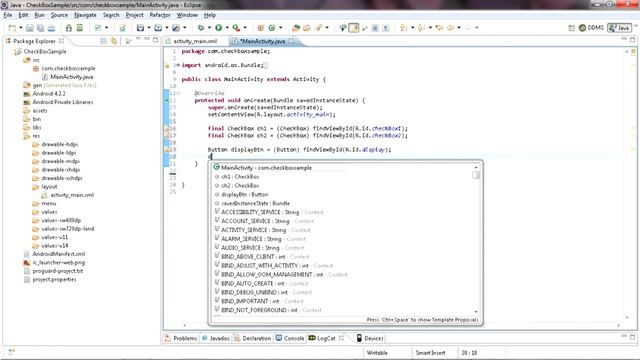Open the Problems view tab
Screen dimensions: 640x360
[181, 338]
